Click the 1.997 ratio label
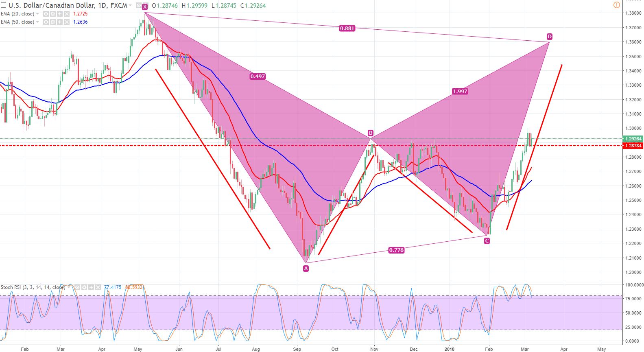The image size is (644, 352). (460, 91)
